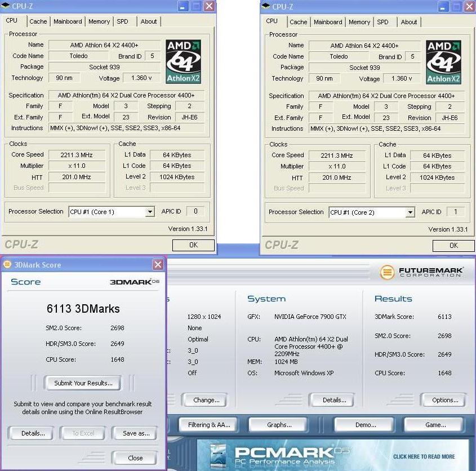Select CPU tab in left CPU-Z window
Viewport: 476px width, 471px height.
[12, 20]
